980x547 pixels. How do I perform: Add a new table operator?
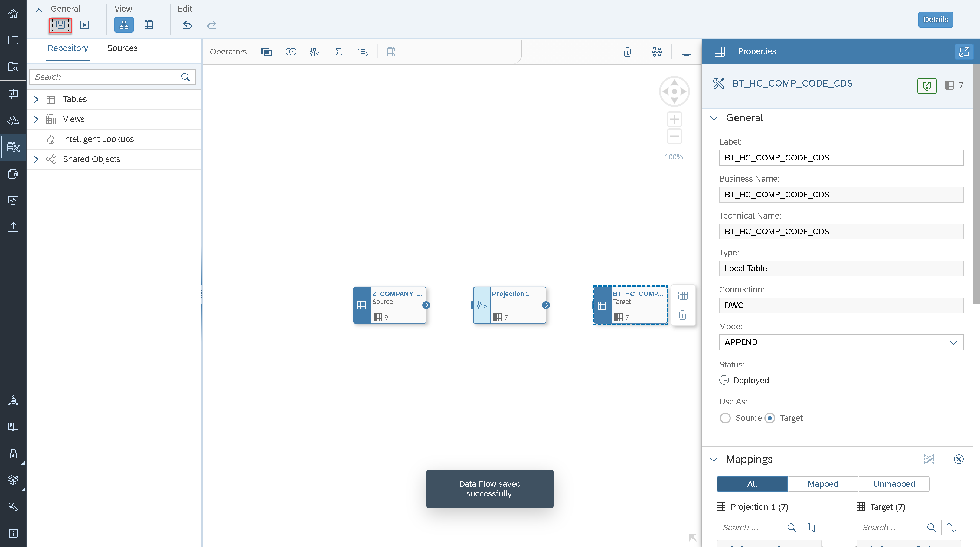[x=393, y=52]
